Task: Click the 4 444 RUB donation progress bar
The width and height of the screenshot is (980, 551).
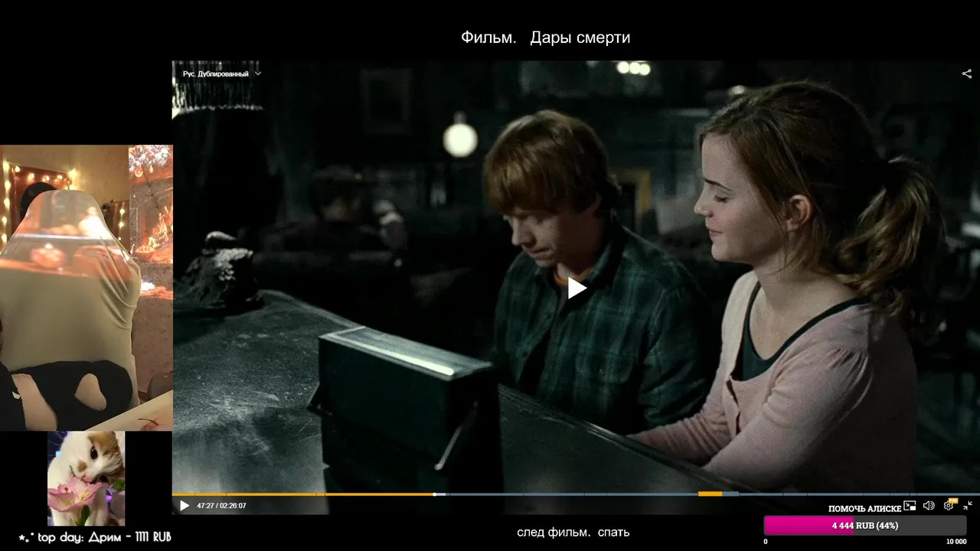Action: click(x=865, y=526)
